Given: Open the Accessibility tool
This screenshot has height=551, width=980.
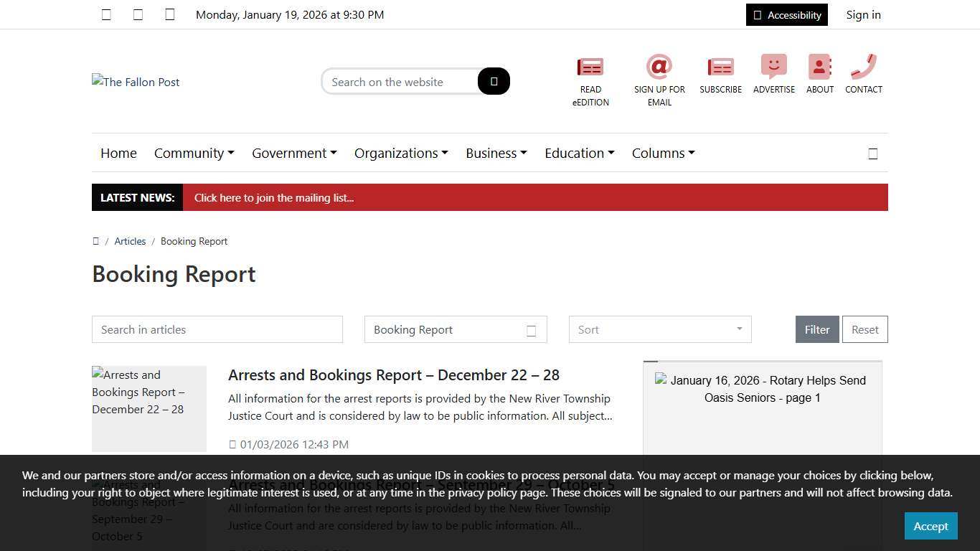Looking at the screenshot, I should coord(786,14).
